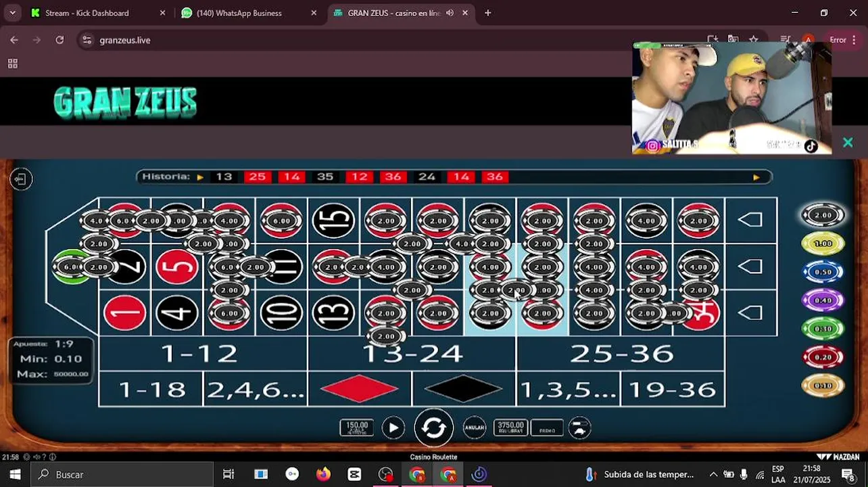
Task: Open site information icon in address bar
Action: [x=87, y=40]
